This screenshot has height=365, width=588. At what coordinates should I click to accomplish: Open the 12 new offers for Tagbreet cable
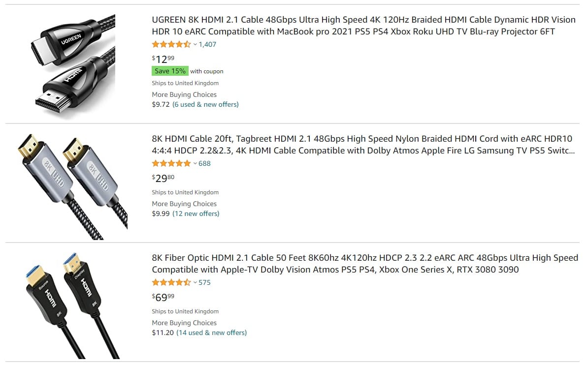pos(196,213)
